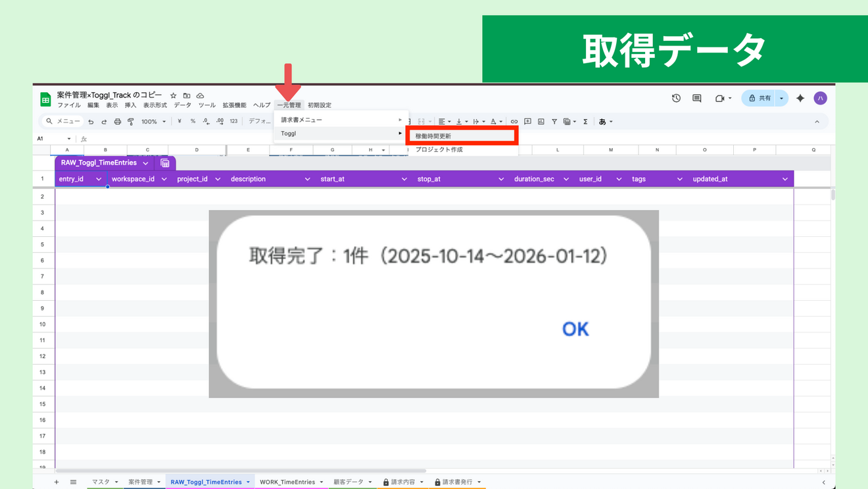Apply yen currency format
This screenshot has height=489, width=868.
[180, 121]
